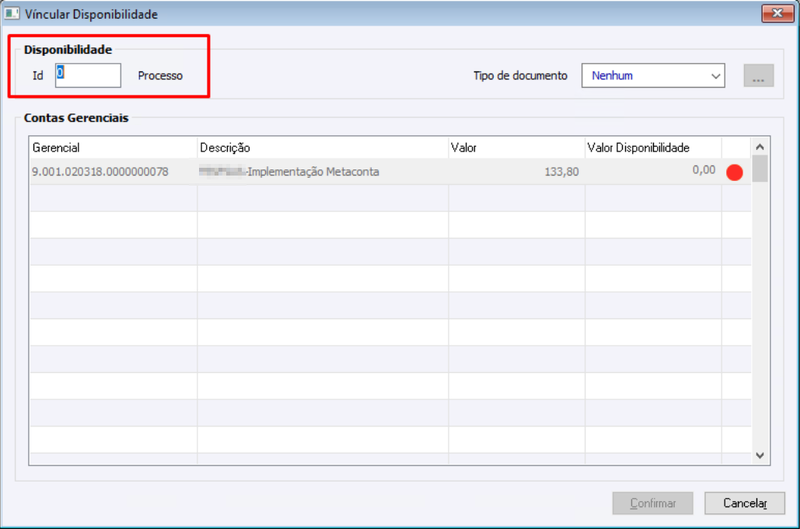Screen dimensions: 800x529
Task: Click the grid scrollbar thumb
Action: pyautogui.click(x=760, y=169)
